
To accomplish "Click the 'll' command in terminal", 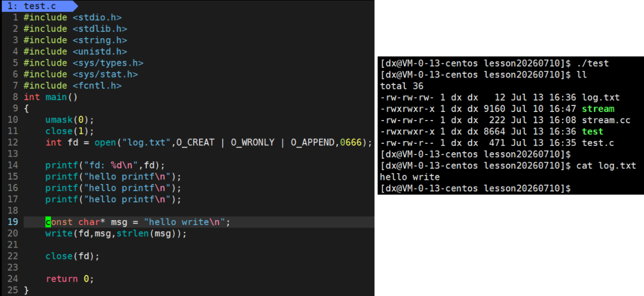I will pos(582,75).
